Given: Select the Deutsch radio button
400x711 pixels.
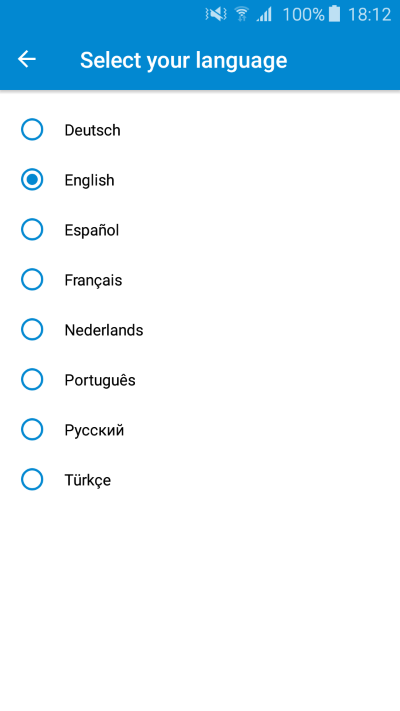Looking at the screenshot, I should click(x=32, y=130).
